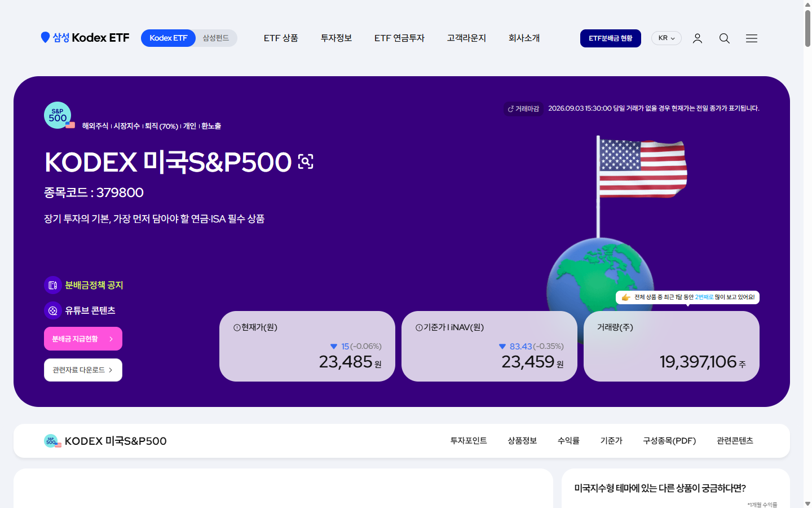Click the trading volume 19,397,106
This screenshot has height=508, width=812.
(x=698, y=362)
